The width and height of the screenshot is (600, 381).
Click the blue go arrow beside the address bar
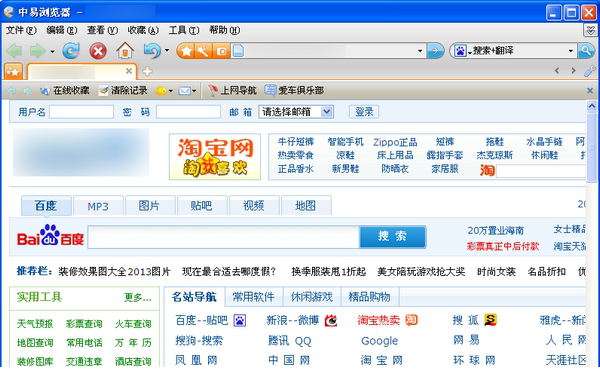tap(435, 50)
